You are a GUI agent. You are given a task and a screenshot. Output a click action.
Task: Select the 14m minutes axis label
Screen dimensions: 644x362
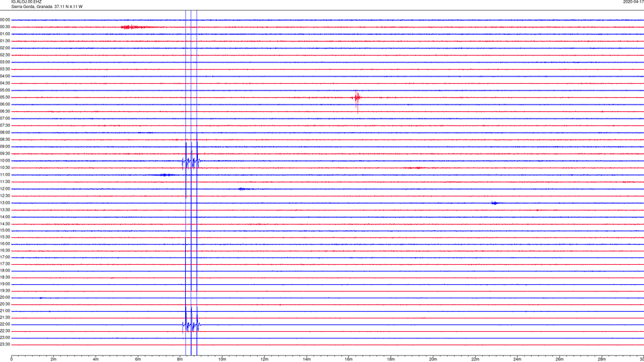pyautogui.click(x=307, y=359)
